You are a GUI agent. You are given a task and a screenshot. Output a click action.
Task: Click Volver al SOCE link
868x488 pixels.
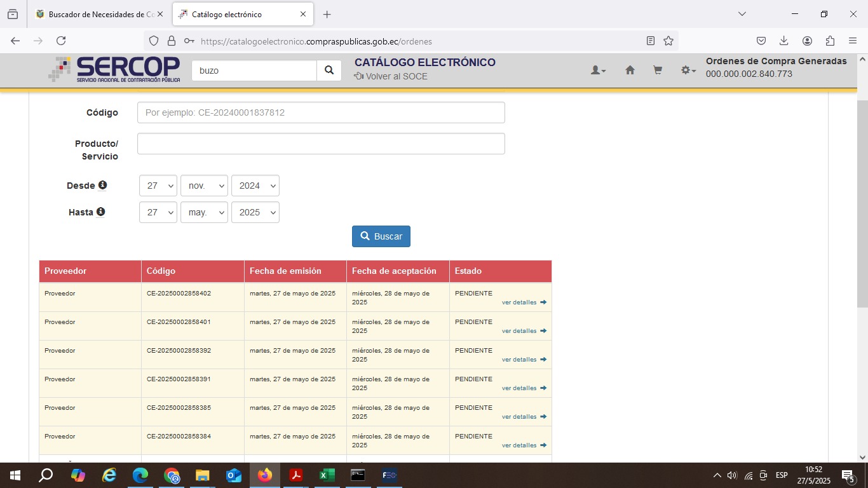click(x=391, y=76)
